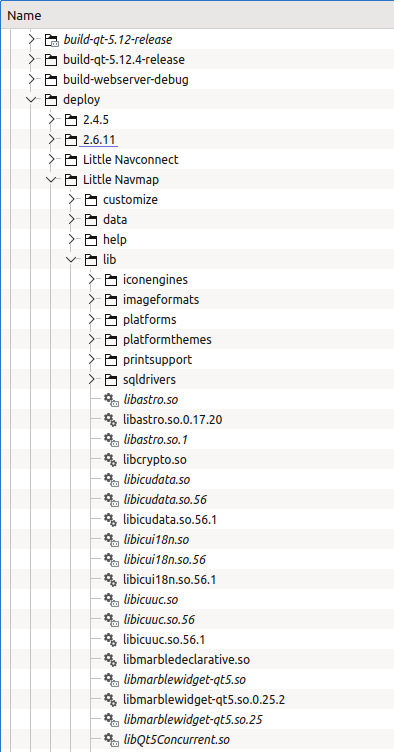Select the libicuuc.so file name
The height and width of the screenshot is (752, 394).
pos(151,599)
